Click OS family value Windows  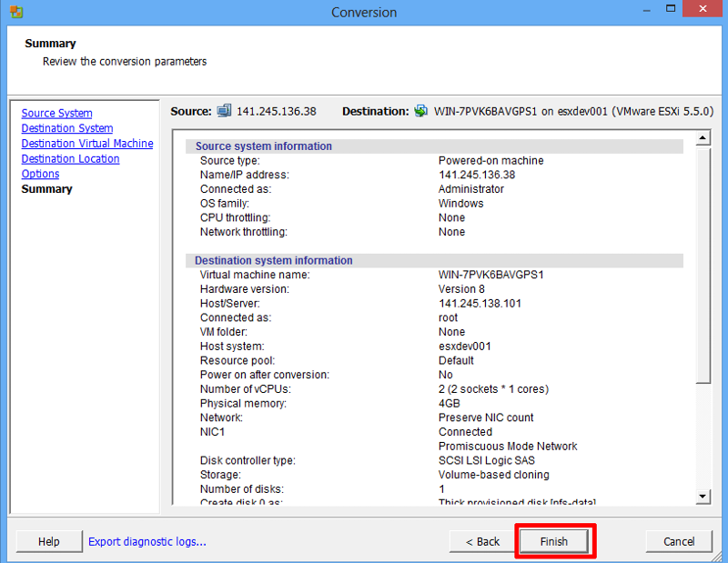(460, 204)
